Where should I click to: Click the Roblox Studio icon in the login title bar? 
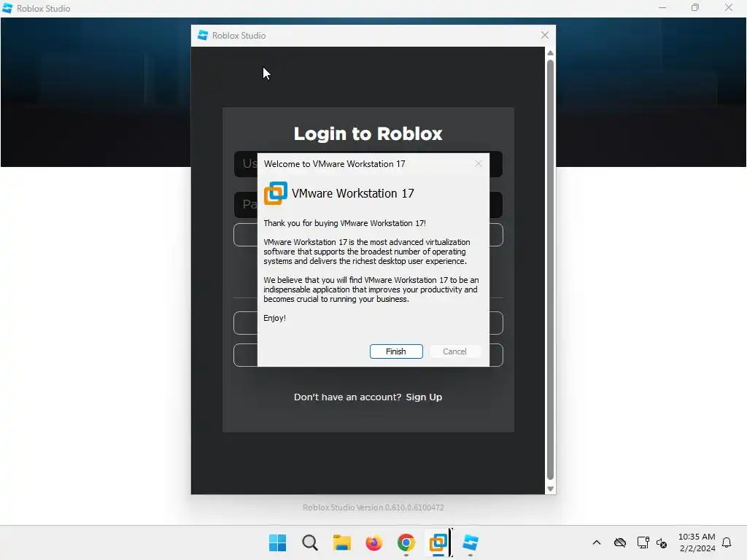pos(203,35)
